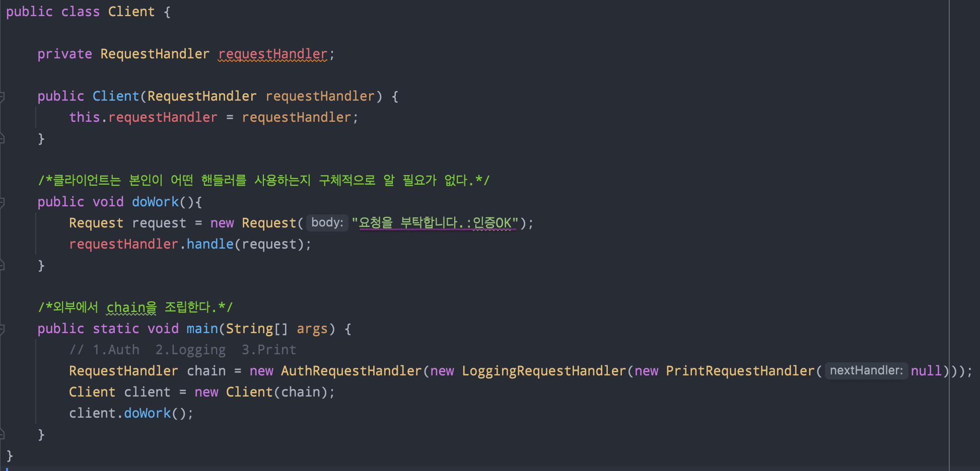980x471 pixels.
Task: Click 'String[]' parameter type in main
Action: click(x=257, y=329)
